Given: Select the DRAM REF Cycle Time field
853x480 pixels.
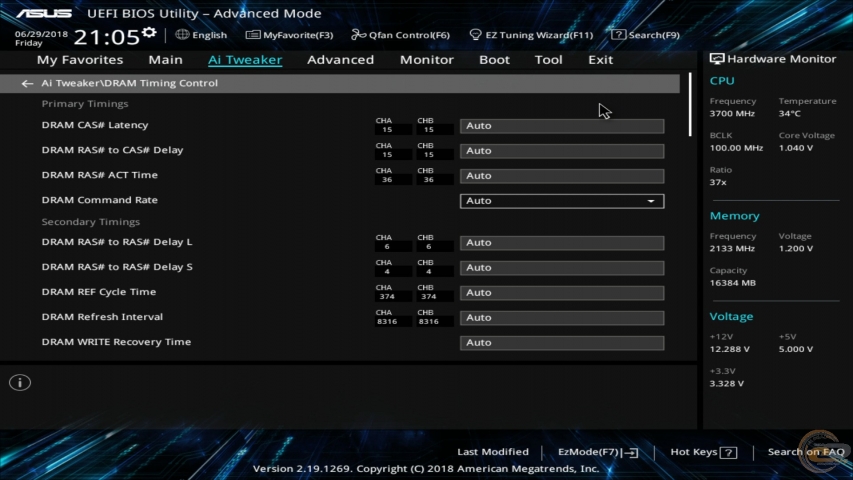Looking at the screenshot, I should (x=562, y=293).
